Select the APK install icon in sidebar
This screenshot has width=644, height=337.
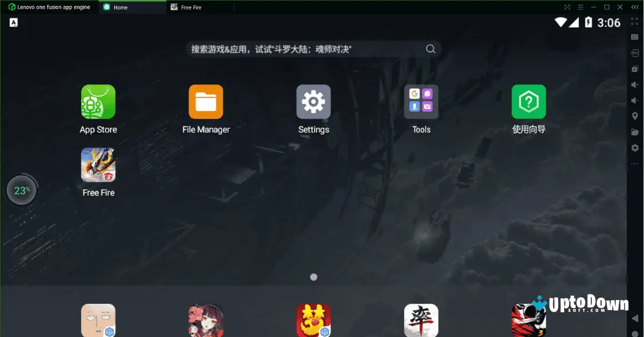click(x=635, y=53)
